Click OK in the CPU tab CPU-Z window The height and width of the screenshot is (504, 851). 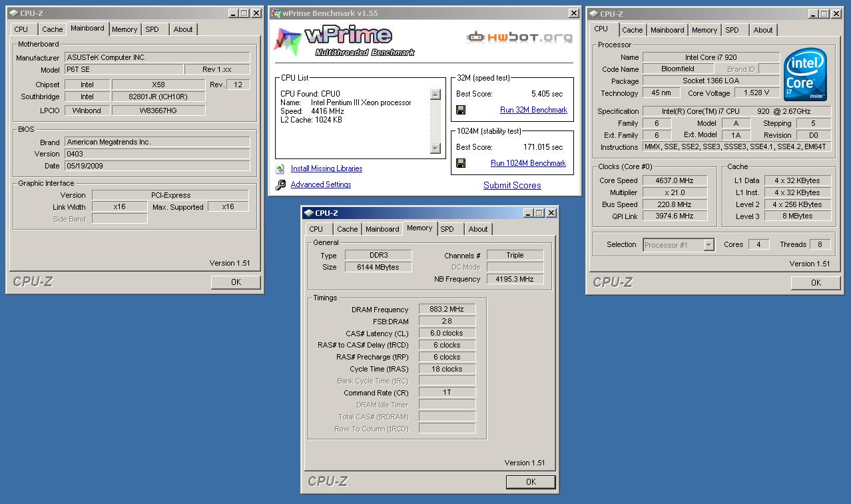816,283
